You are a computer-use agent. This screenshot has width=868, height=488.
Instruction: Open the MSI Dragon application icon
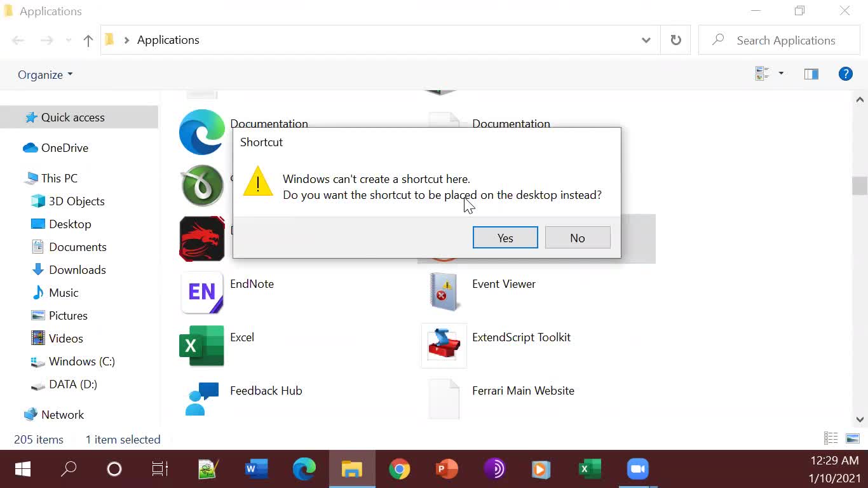point(202,239)
